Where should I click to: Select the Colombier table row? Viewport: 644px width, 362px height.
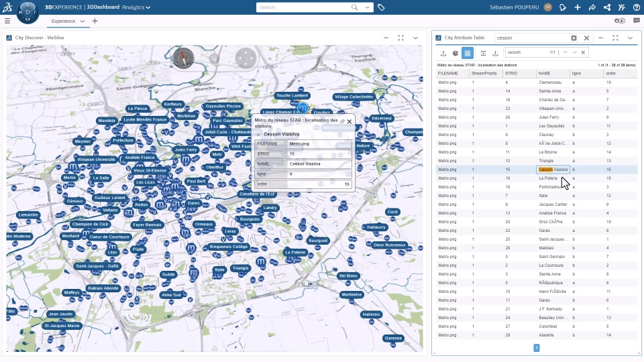pyautogui.click(x=537, y=326)
